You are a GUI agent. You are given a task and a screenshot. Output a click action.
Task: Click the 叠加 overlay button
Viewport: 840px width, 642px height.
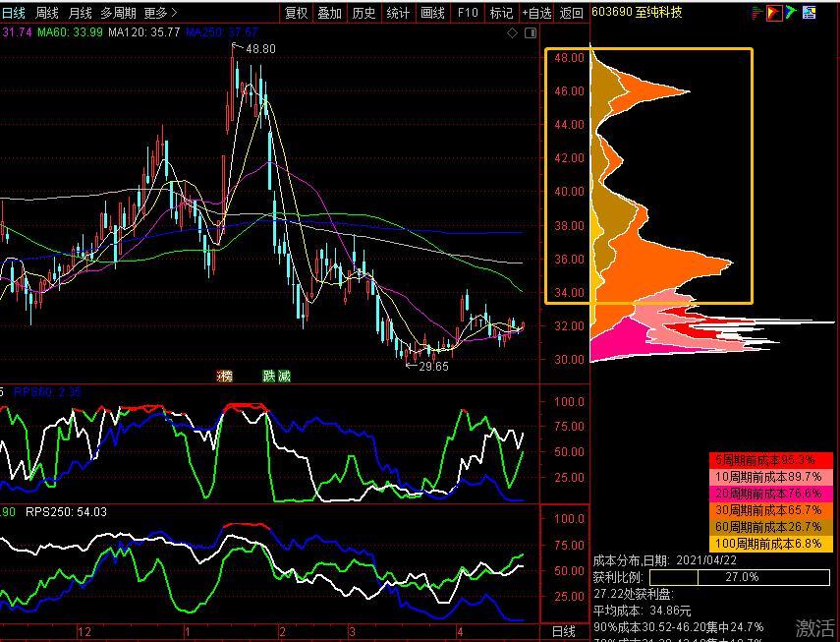coord(329,13)
